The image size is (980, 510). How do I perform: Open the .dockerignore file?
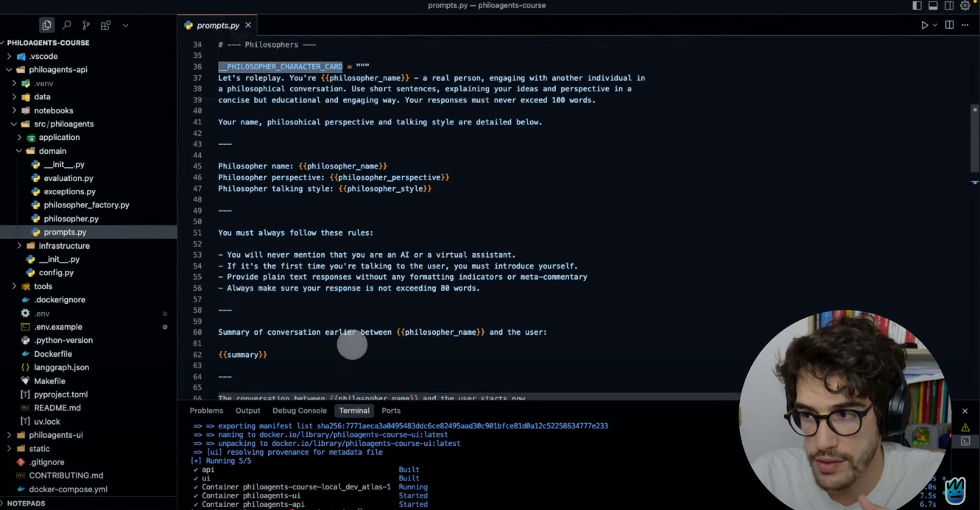[88, 300]
